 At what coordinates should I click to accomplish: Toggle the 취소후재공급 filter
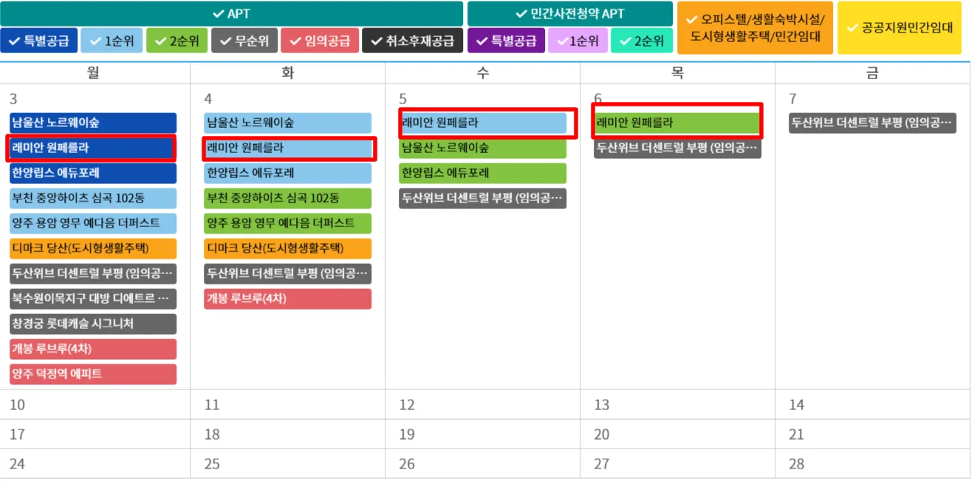(x=409, y=41)
